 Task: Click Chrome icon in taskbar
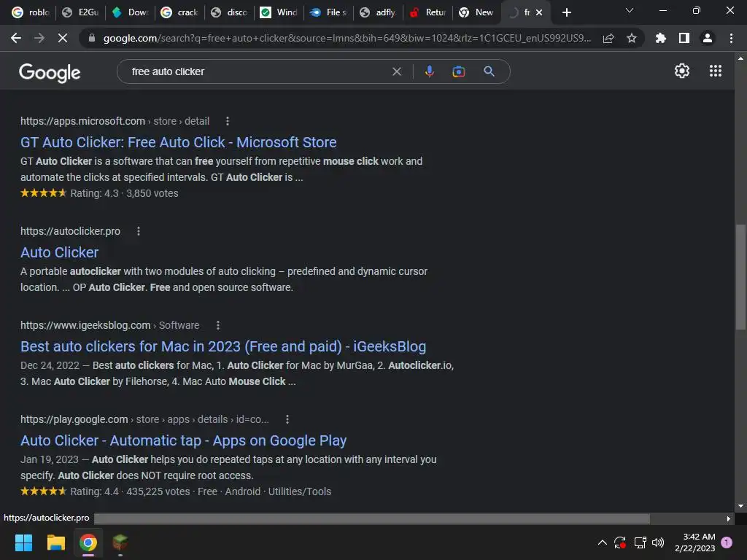pyautogui.click(x=88, y=542)
